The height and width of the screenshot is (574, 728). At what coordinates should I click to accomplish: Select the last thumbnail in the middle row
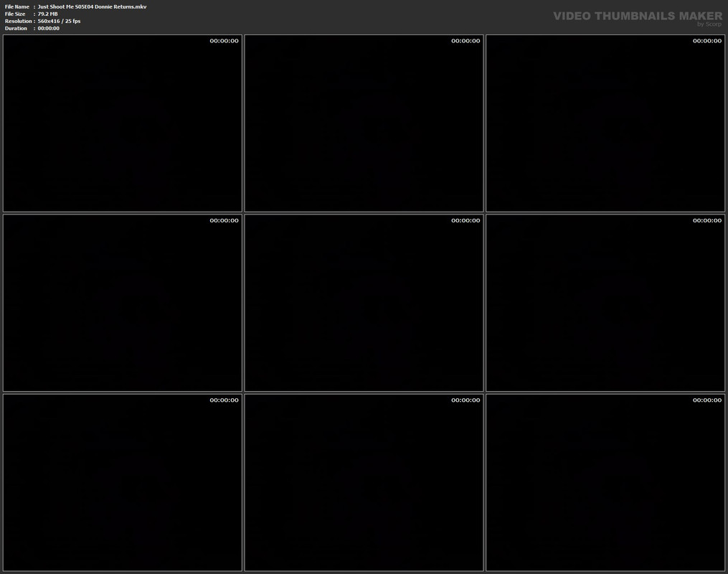tap(605, 303)
